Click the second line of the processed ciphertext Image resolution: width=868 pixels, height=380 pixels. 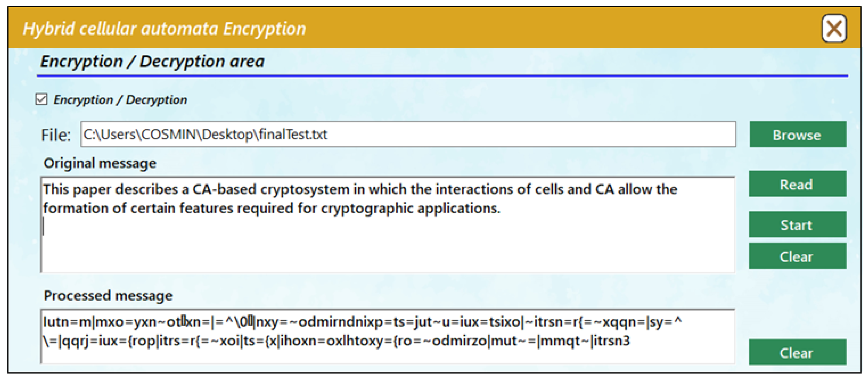337,341
